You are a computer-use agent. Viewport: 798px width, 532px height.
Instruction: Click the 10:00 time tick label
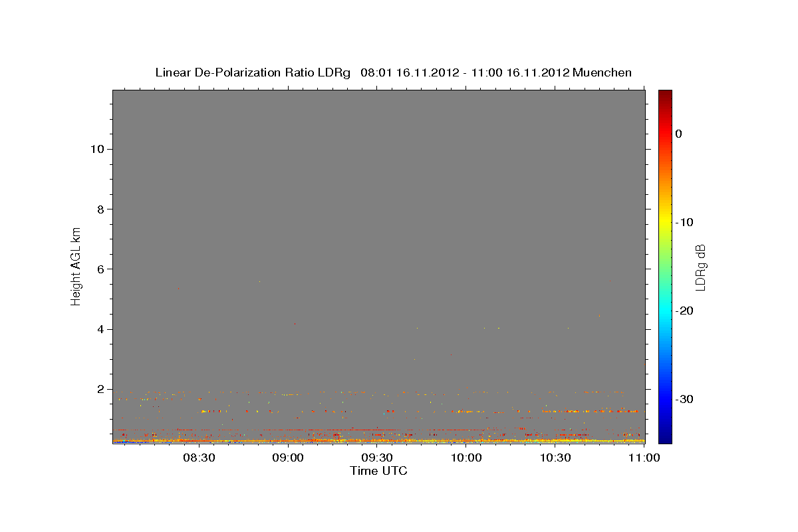(466, 458)
